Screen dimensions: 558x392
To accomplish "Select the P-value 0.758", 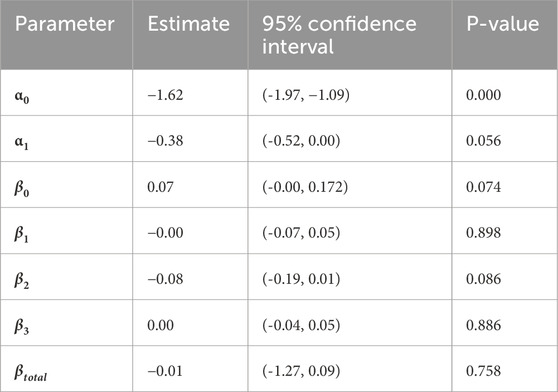I will (x=483, y=371).
